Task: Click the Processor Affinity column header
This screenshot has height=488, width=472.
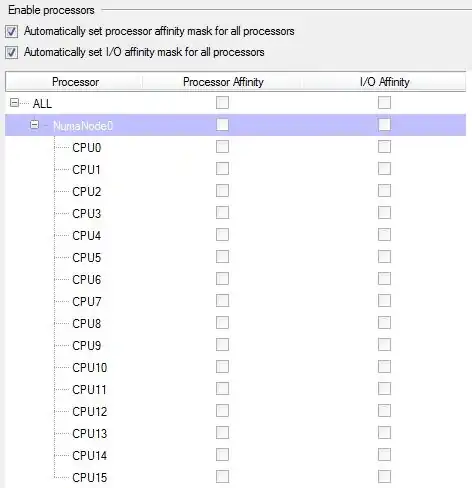Action: coord(223,82)
